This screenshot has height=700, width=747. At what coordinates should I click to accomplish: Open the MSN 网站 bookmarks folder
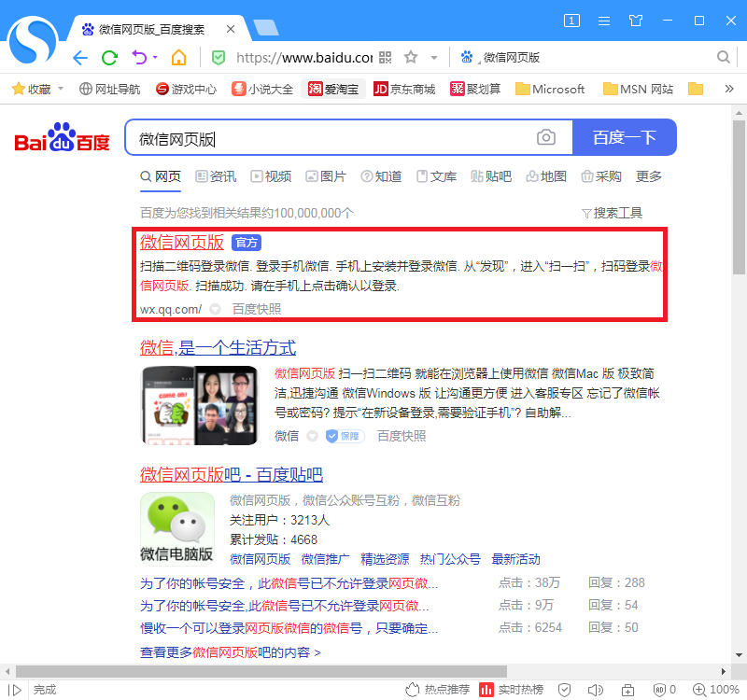click(639, 89)
